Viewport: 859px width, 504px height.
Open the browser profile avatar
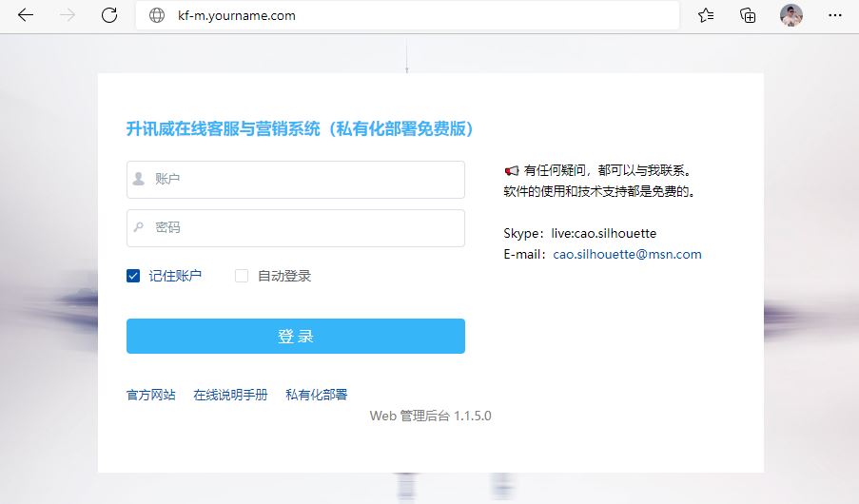pyautogui.click(x=791, y=15)
